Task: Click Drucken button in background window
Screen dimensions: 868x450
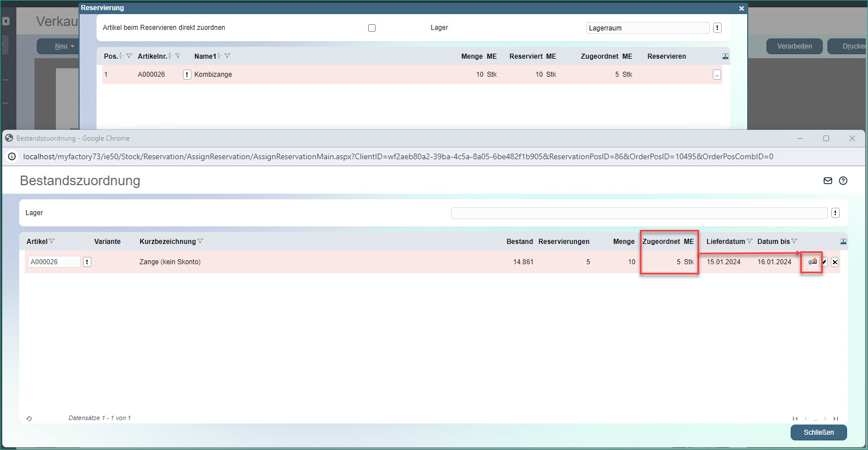Action: tap(847, 46)
